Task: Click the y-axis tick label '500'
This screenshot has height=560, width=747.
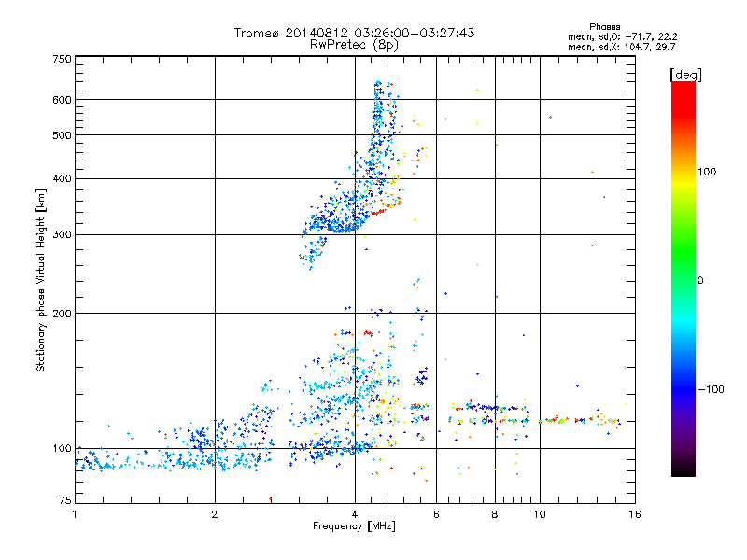Action: pyautogui.click(x=62, y=135)
